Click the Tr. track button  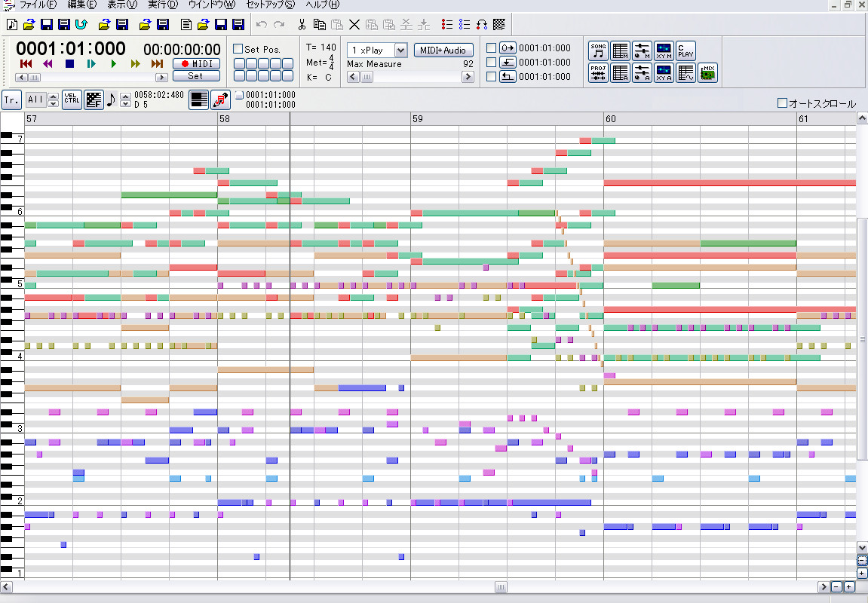point(11,99)
